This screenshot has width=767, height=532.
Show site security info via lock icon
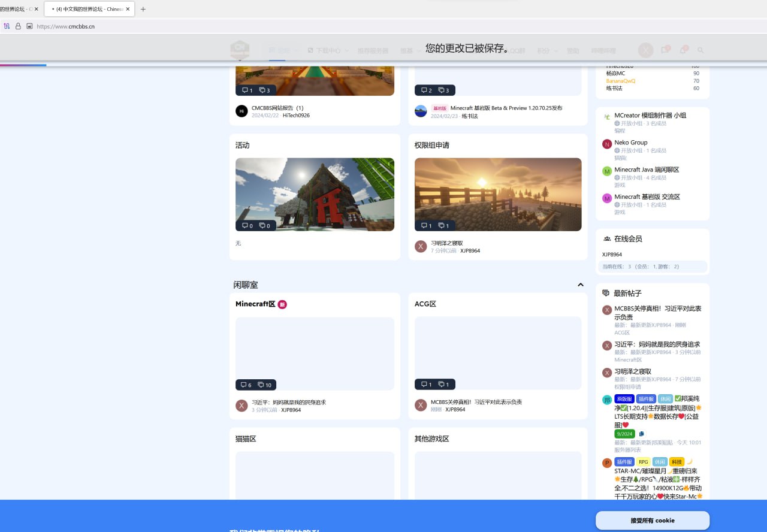18,26
